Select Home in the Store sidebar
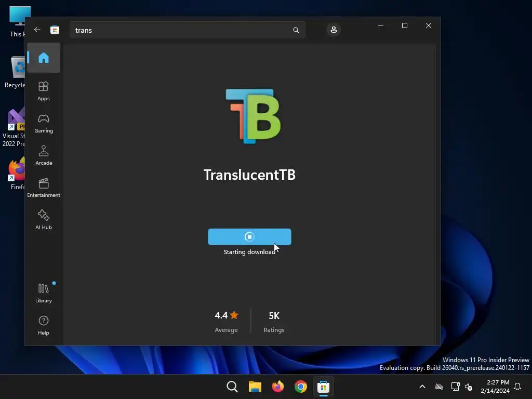532x399 pixels. pos(44,58)
